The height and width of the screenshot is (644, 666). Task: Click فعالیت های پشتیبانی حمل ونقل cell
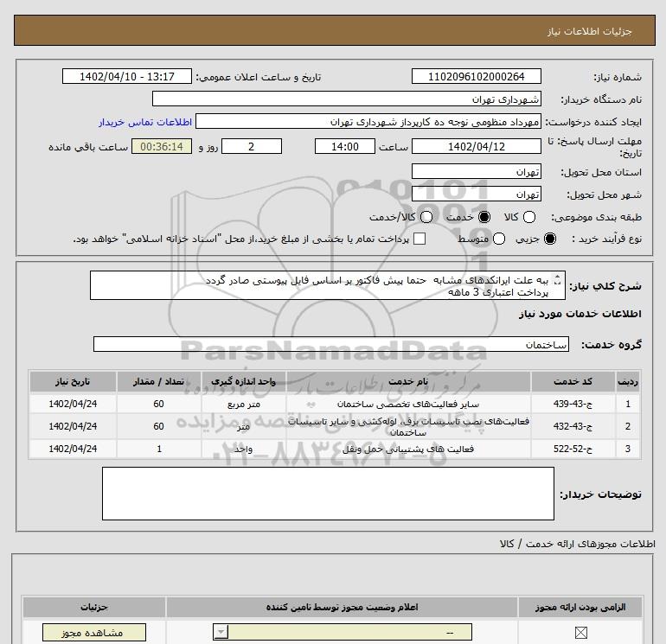(408, 450)
